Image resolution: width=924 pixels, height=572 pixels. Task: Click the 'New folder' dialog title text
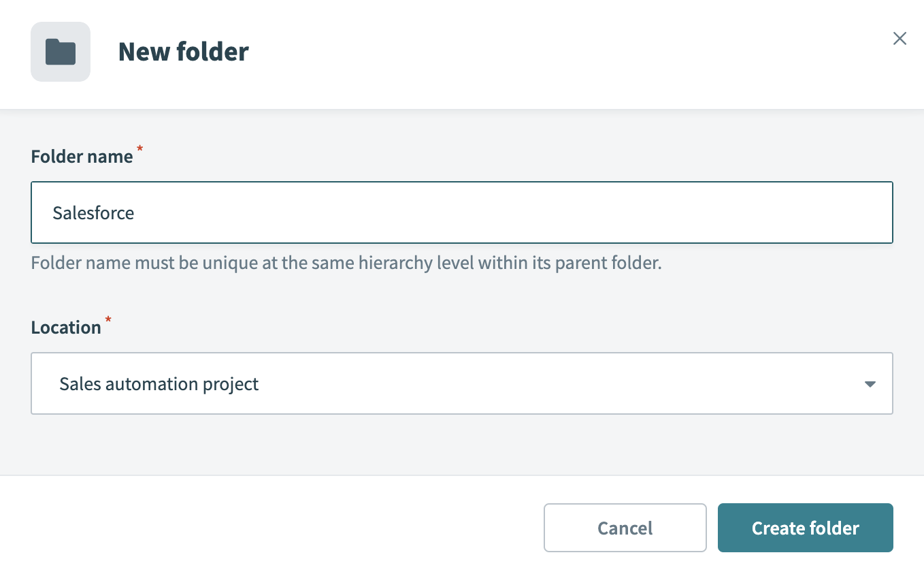184,51
